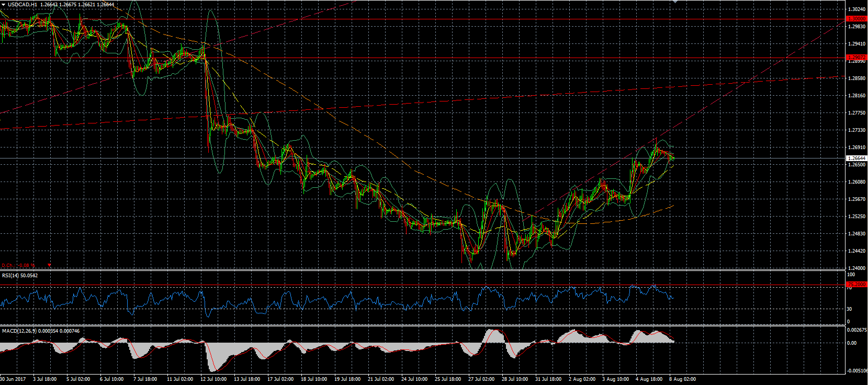Screen dimensions: 868x385
Task: Click the 1.27750 price scale value
Action: pos(856,113)
